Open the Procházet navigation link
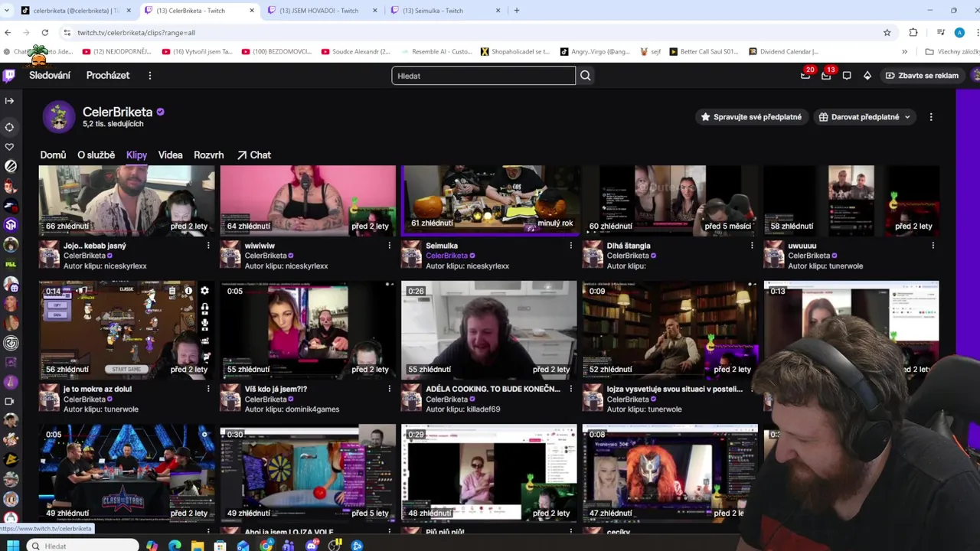 pos(108,76)
